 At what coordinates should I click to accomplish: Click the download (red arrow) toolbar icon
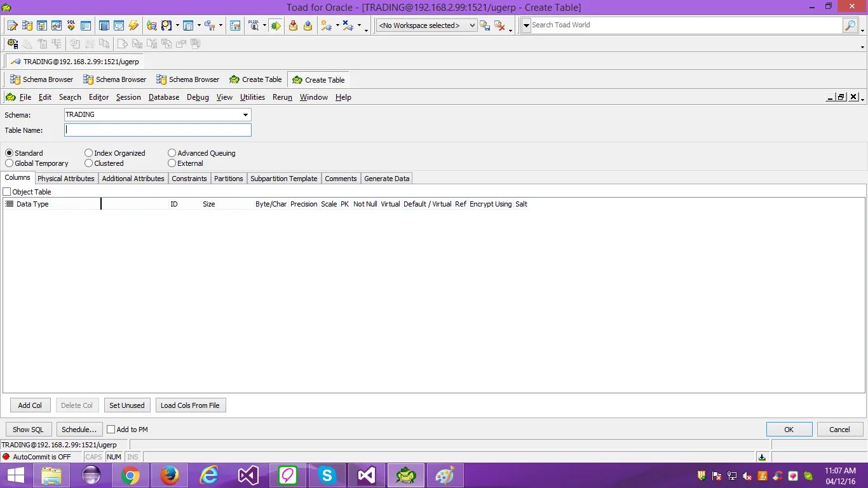(x=293, y=25)
